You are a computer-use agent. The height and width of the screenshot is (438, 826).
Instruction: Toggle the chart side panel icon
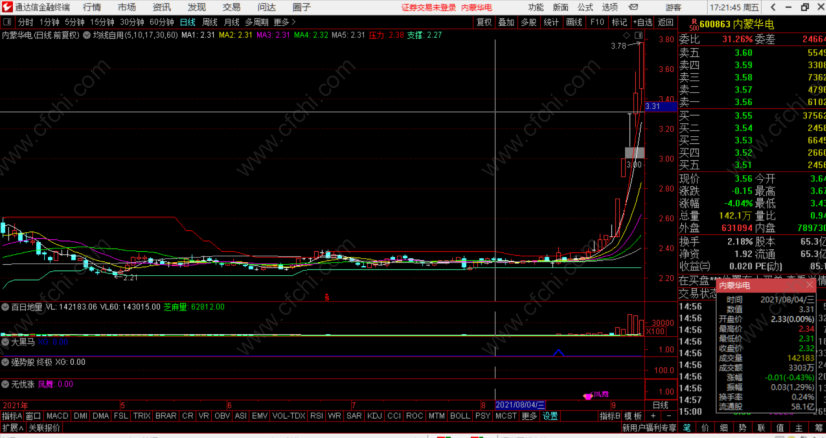pos(638,35)
